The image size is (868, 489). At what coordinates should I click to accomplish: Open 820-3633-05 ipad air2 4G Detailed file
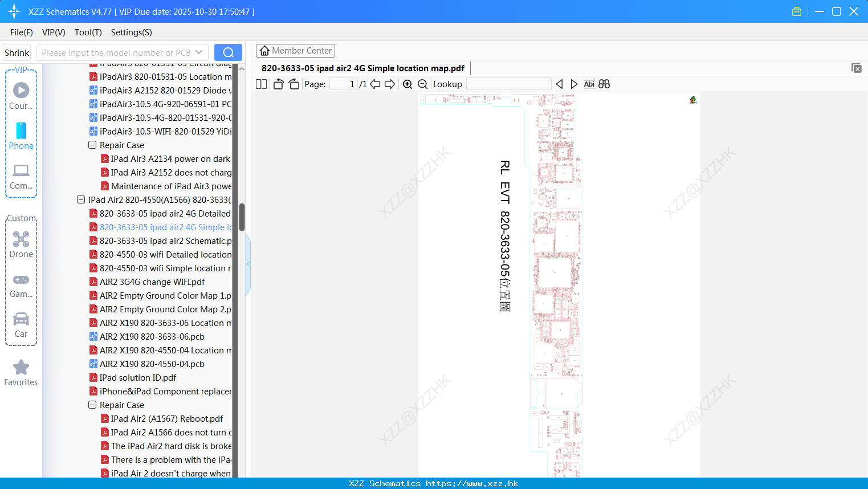tap(161, 214)
